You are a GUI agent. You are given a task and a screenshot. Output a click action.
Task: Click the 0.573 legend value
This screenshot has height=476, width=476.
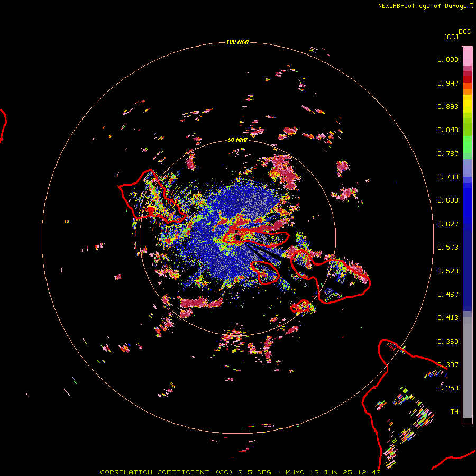[x=448, y=248]
